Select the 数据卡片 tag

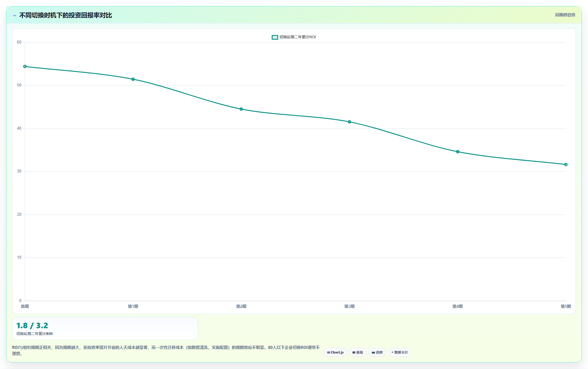400,352
